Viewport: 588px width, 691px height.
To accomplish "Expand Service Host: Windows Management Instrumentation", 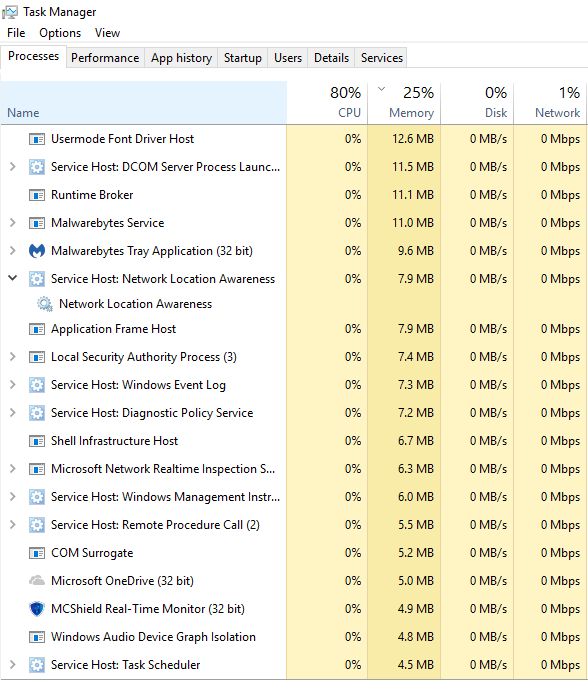I will (13, 497).
